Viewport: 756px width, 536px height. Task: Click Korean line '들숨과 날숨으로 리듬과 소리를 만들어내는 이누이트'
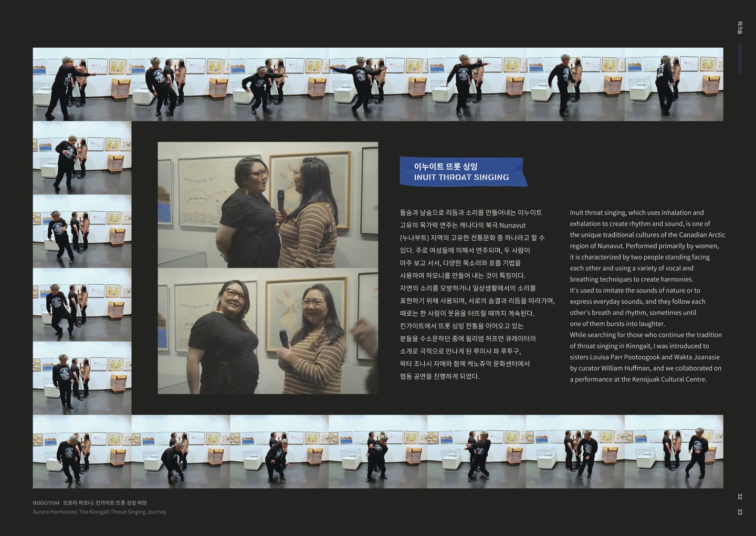click(471, 213)
